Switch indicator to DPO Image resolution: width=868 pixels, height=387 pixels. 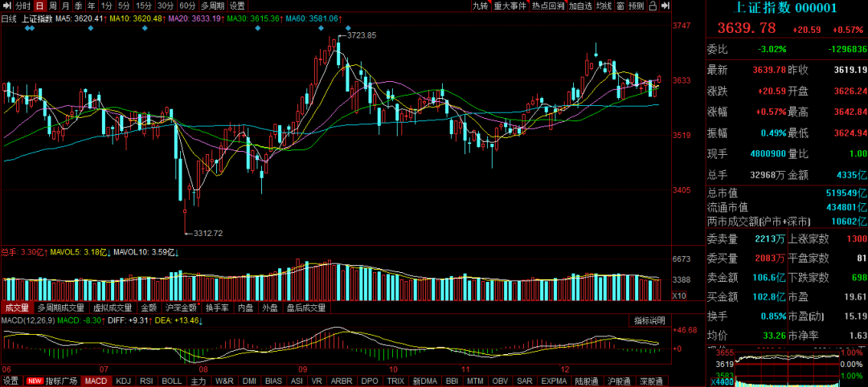coord(369,381)
